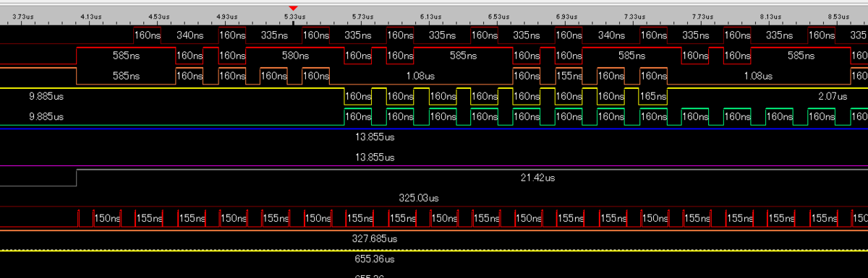Click the 7.73us ruler label
The height and width of the screenshot is (278, 868).
click(702, 16)
